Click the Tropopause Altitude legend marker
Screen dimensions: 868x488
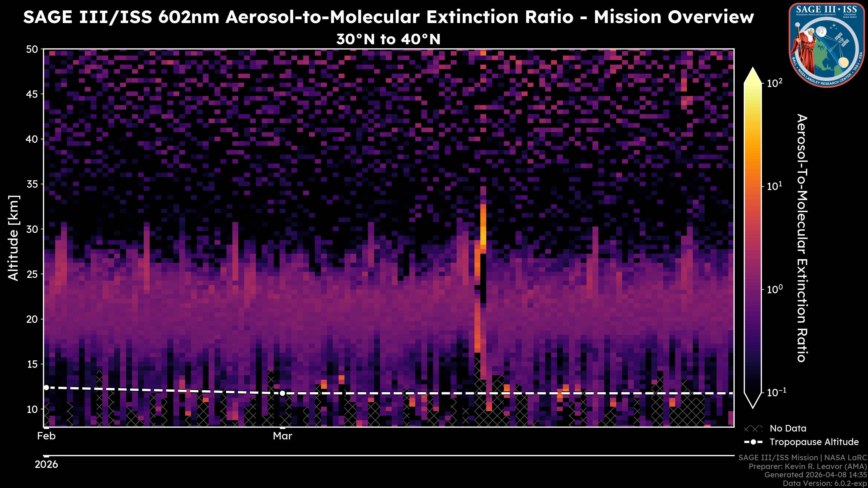[753, 442]
